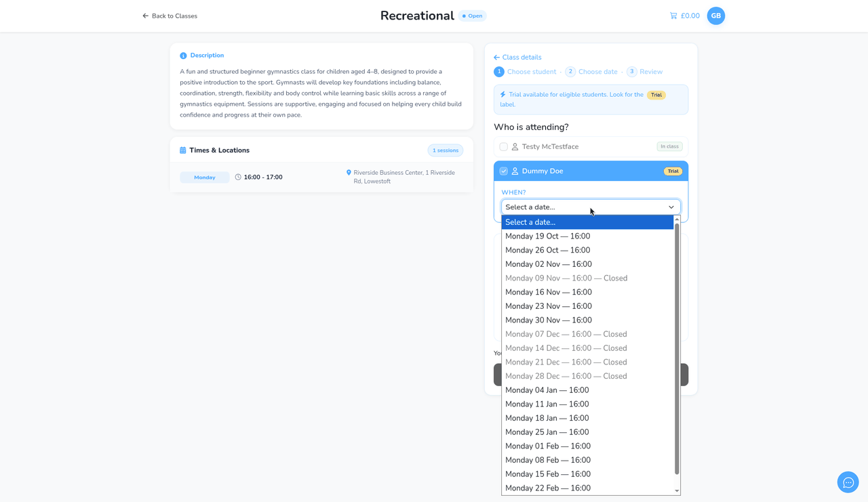Choose Monday 30 Nov — 16:00
Viewport: 868px width, 502px height.
[x=587, y=320]
